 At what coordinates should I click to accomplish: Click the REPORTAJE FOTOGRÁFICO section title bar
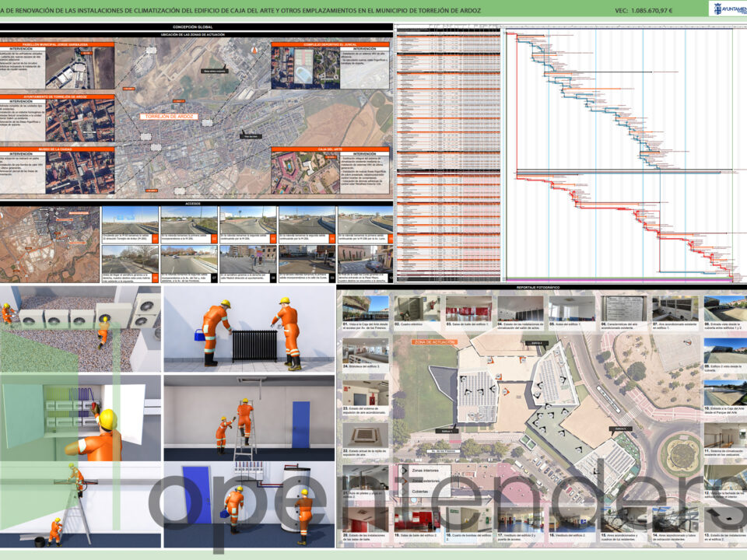(540, 289)
